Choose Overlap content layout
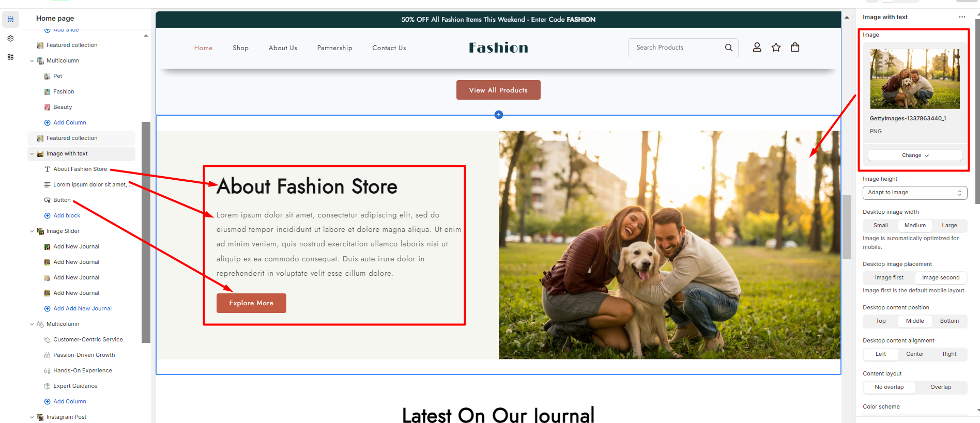This screenshot has width=980, height=423. pos(941,387)
